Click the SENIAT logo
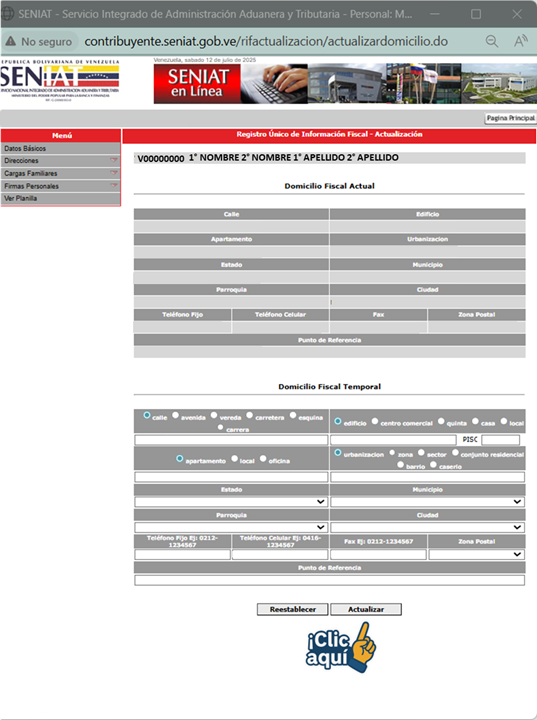The height and width of the screenshot is (720, 537). pos(60,80)
